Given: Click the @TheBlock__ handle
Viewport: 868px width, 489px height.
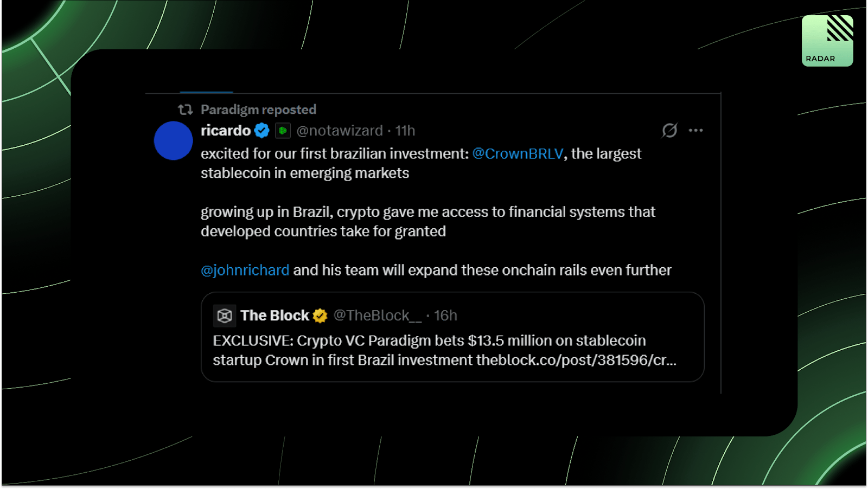Looking at the screenshot, I should (377, 316).
